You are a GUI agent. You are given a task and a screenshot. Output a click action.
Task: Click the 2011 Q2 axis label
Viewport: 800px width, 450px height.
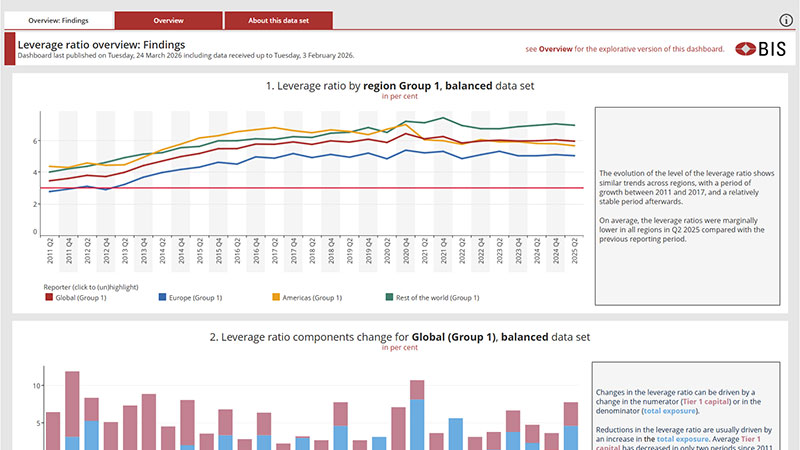click(50, 251)
